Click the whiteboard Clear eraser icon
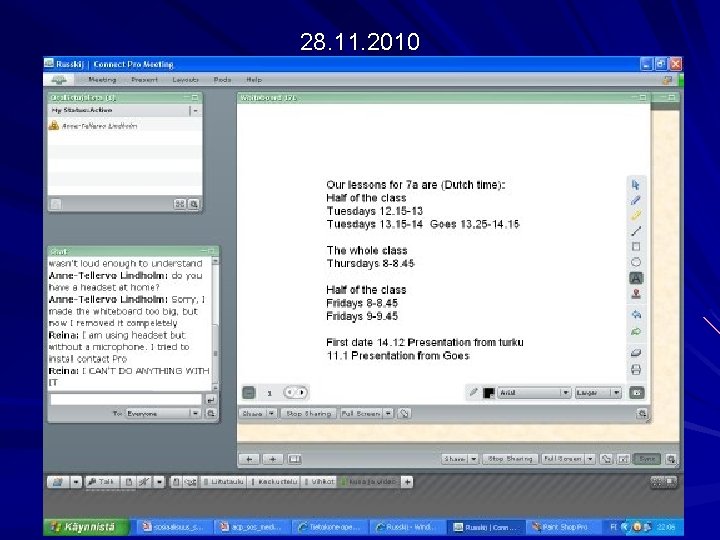Screen dimensions: 720x540 pyautogui.click(x=636, y=353)
